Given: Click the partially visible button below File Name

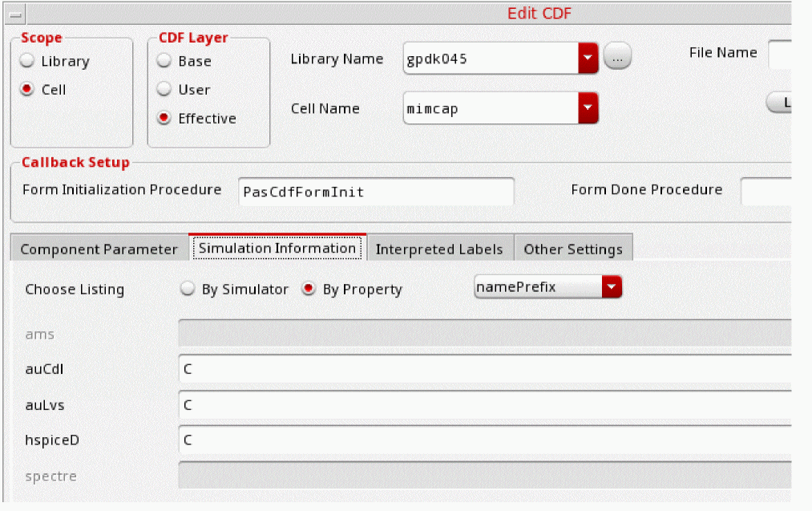Looking at the screenshot, I should tap(779, 102).
